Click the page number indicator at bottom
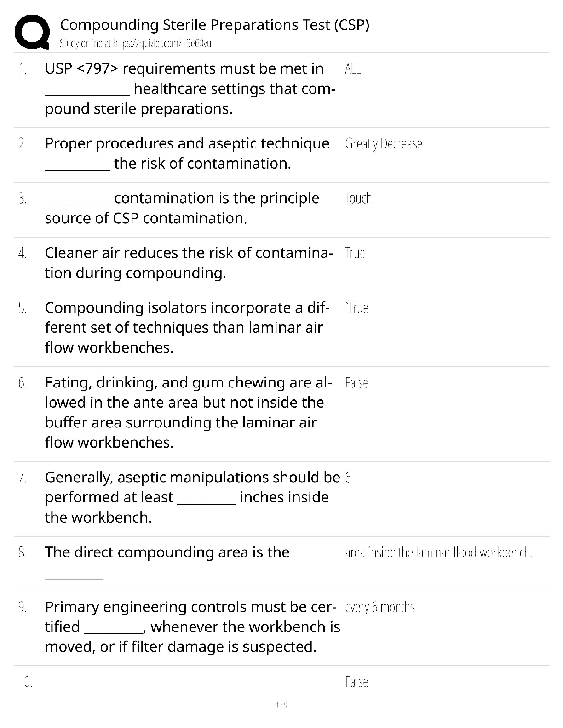 click(x=281, y=705)
